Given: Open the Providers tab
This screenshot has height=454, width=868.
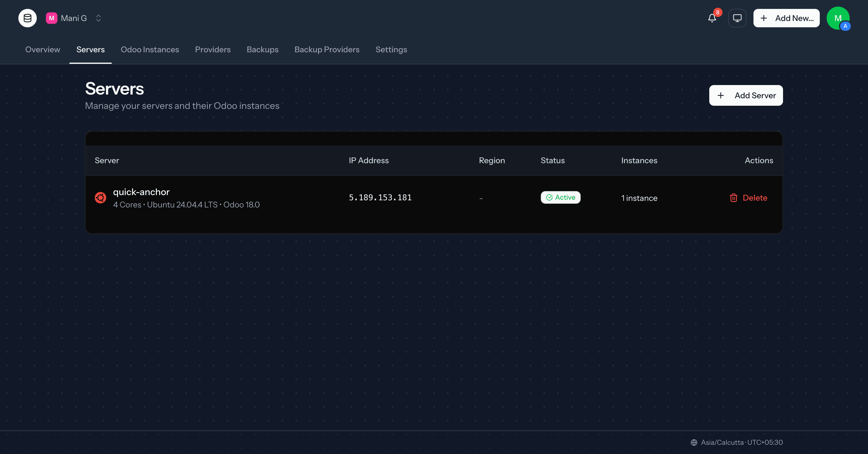Looking at the screenshot, I should coord(213,50).
